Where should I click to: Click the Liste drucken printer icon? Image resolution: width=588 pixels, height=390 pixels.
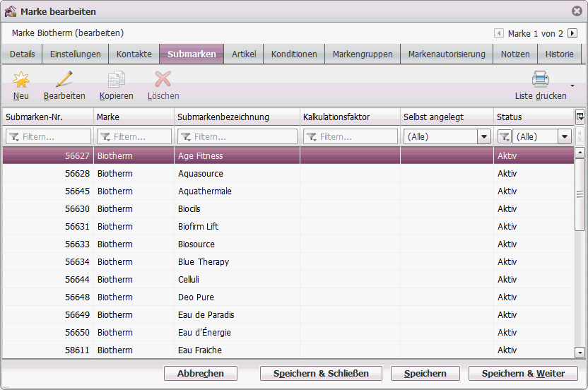pyautogui.click(x=541, y=79)
